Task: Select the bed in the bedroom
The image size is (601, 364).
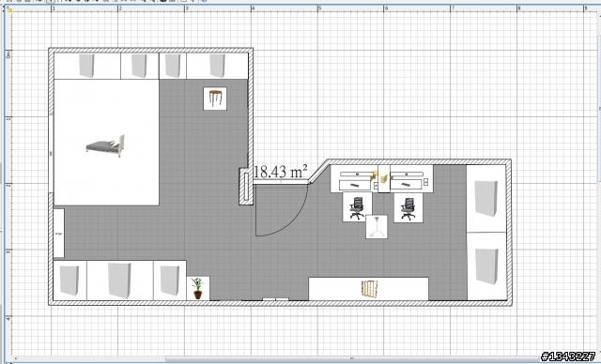Action: (106, 143)
